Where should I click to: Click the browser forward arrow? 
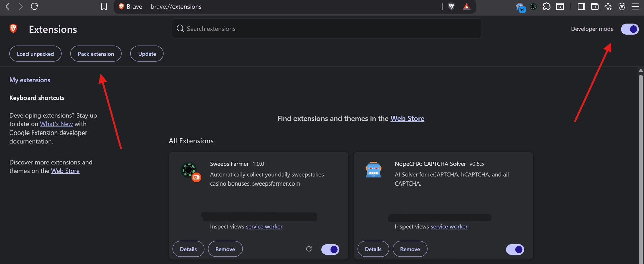click(21, 6)
